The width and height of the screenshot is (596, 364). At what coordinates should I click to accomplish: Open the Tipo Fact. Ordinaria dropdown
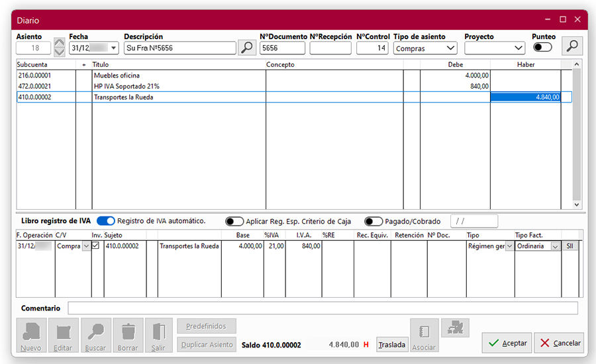[554, 246]
